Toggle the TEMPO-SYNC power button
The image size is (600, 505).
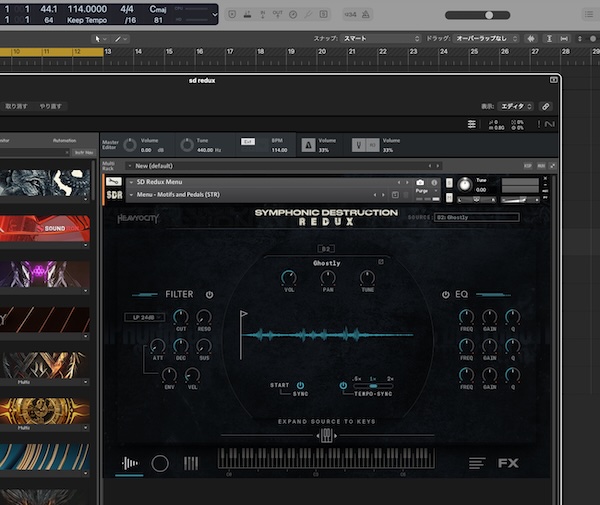pos(343,385)
